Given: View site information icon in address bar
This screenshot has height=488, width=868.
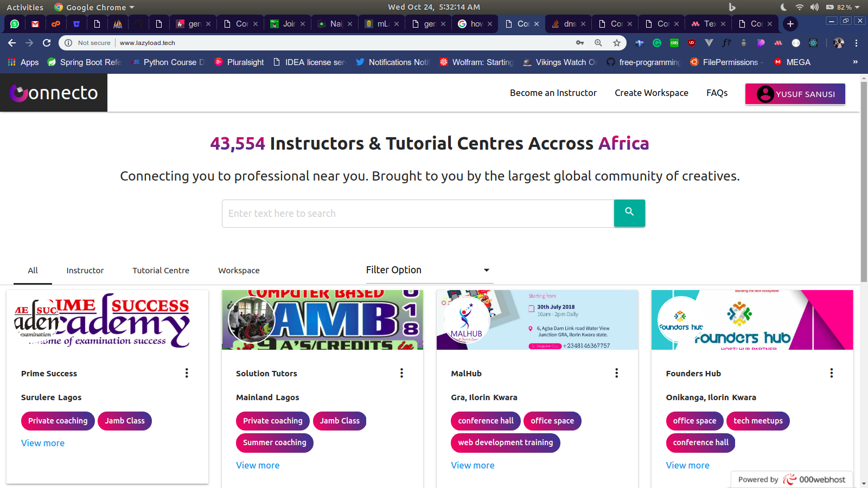Looking at the screenshot, I should pos(68,43).
